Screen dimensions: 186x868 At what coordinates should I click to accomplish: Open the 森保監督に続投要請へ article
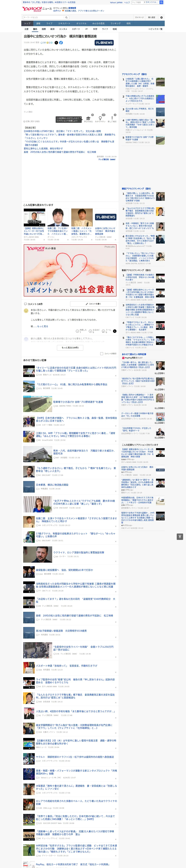pyautogui.click(x=64, y=570)
